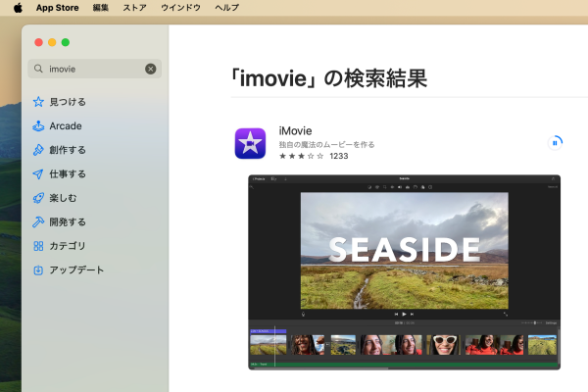Viewport: 588px width, 392px height.
Task: Open the App Store menu
Action: click(x=57, y=7)
